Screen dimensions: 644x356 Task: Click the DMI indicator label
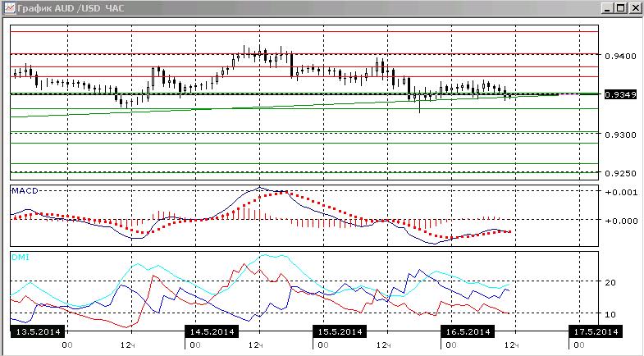pyautogui.click(x=21, y=258)
